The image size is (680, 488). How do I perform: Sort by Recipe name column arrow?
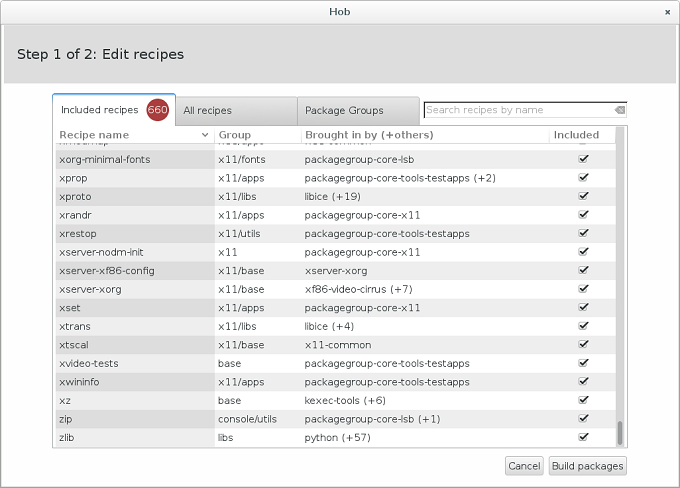tap(205, 135)
